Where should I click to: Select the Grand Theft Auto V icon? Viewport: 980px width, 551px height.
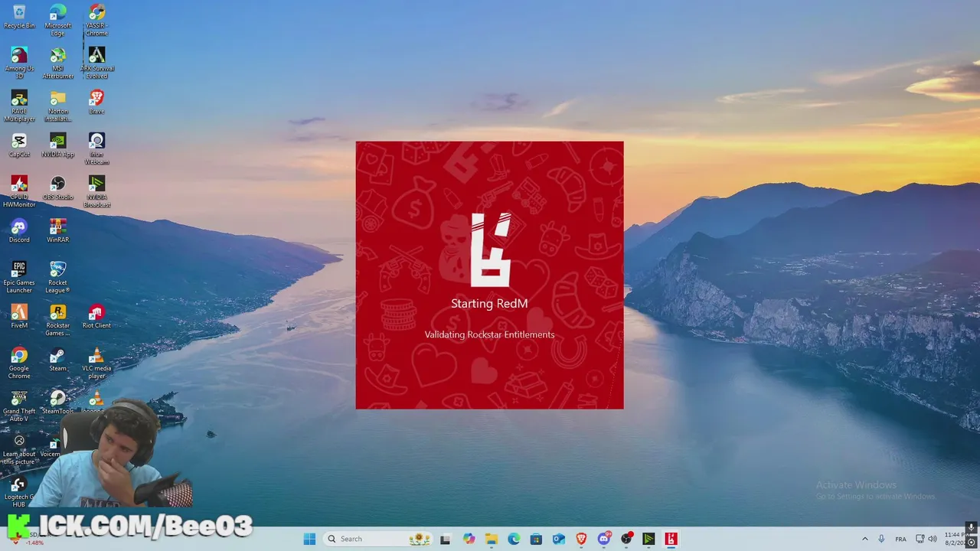(x=19, y=406)
